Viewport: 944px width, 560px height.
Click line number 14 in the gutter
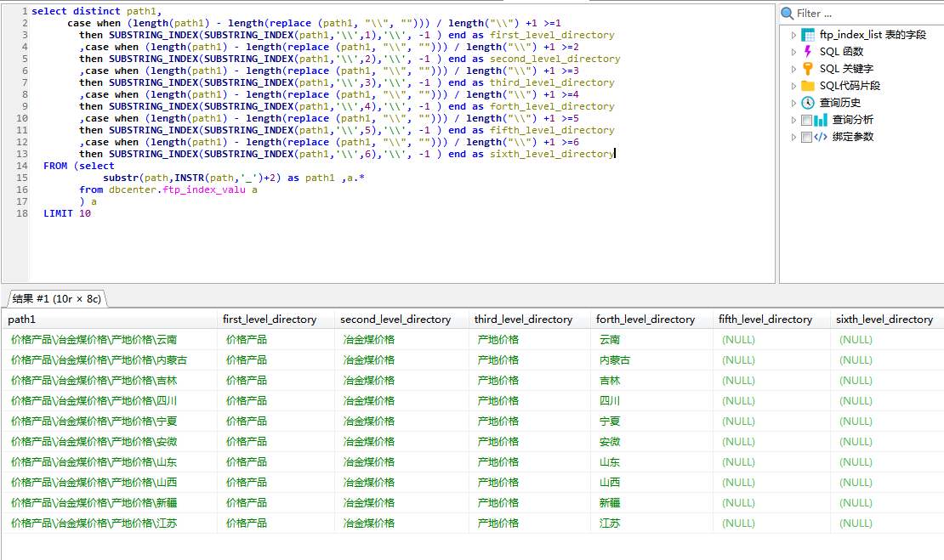[21, 166]
